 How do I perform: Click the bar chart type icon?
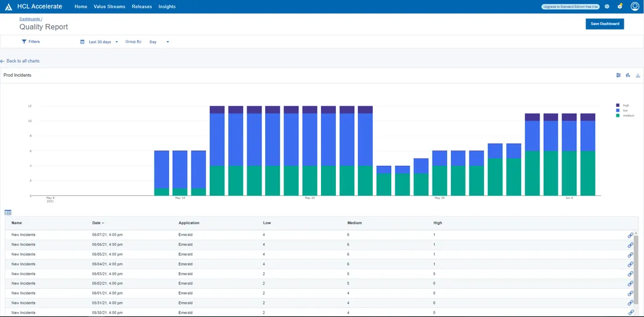pos(628,75)
